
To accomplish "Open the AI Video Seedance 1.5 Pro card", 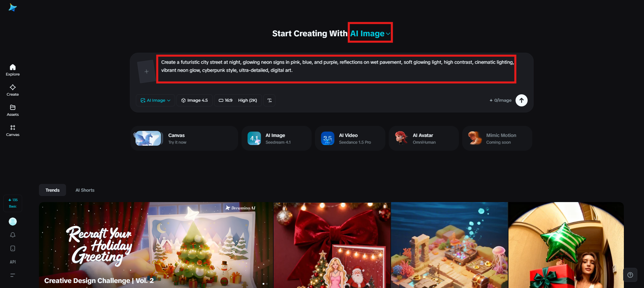I will [350, 138].
